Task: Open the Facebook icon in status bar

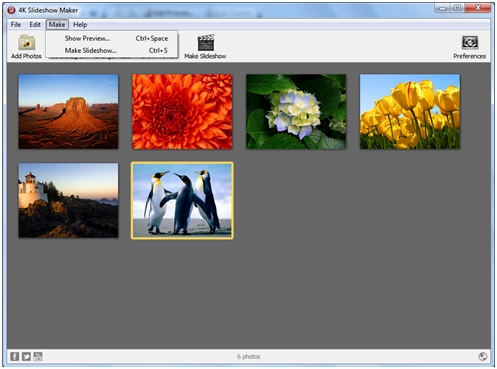Action: tap(14, 356)
